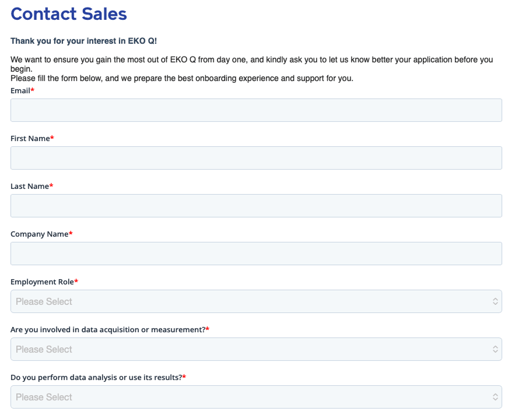Click the Email field label

(x=22, y=91)
